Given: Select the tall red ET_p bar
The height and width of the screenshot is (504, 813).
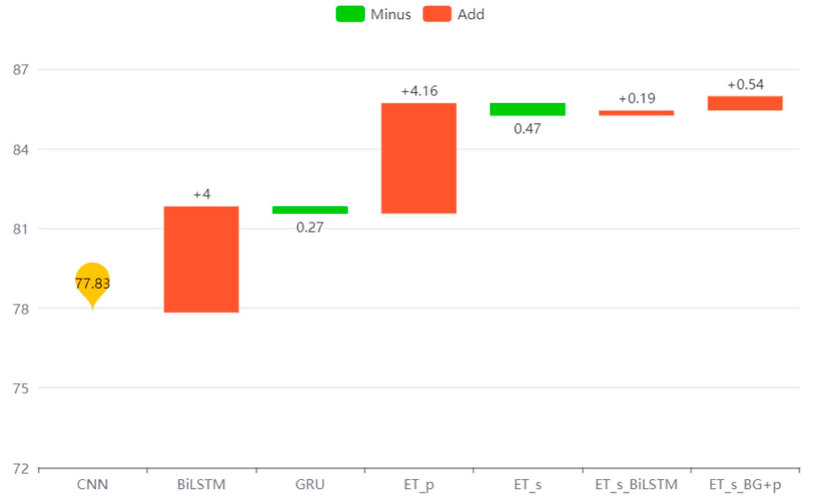Looking at the screenshot, I should pyautogui.click(x=419, y=158).
